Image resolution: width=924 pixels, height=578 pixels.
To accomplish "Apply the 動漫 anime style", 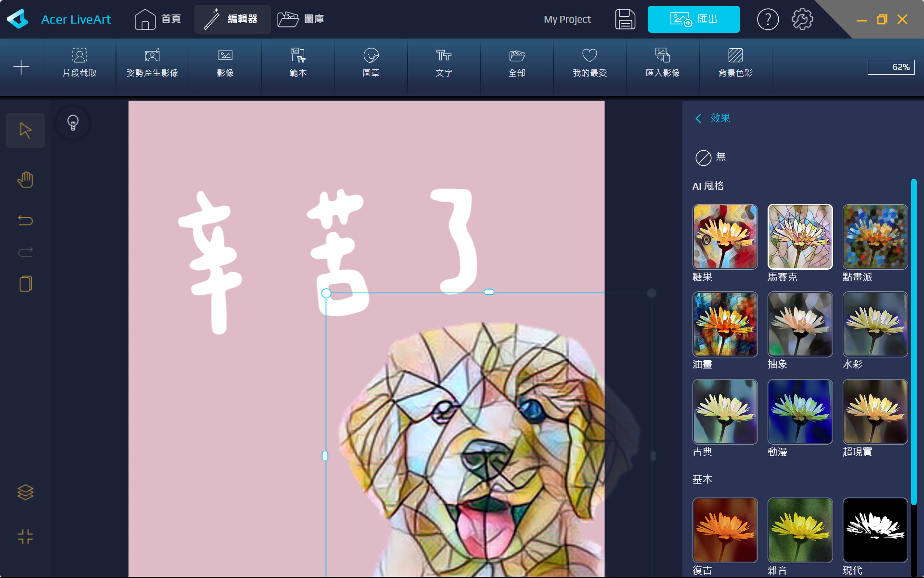I will point(800,412).
